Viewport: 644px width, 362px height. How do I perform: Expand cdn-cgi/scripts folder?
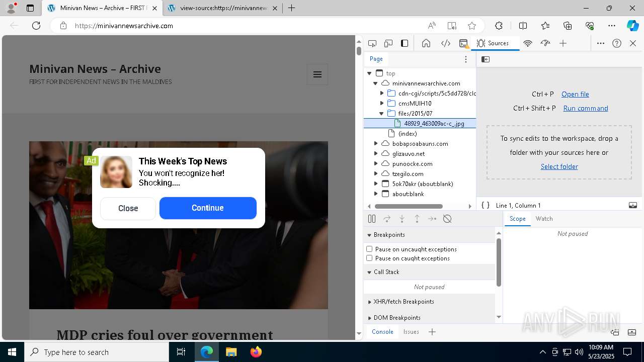click(x=382, y=94)
